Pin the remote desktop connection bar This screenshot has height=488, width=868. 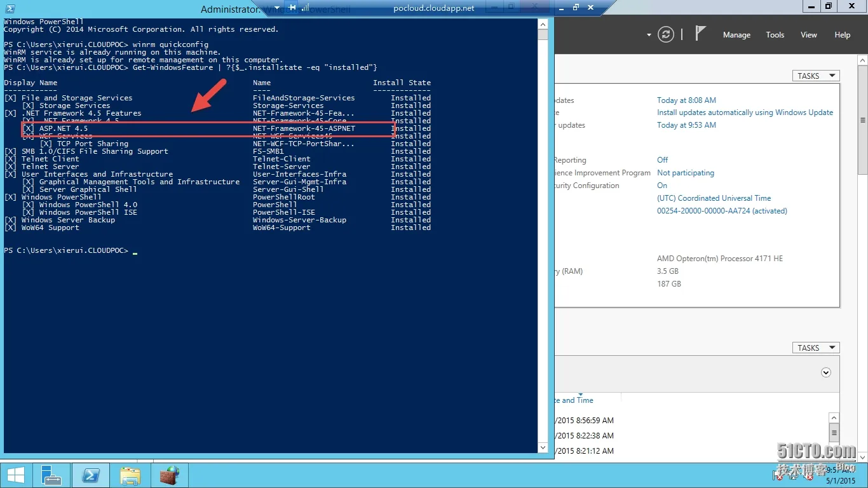point(292,8)
